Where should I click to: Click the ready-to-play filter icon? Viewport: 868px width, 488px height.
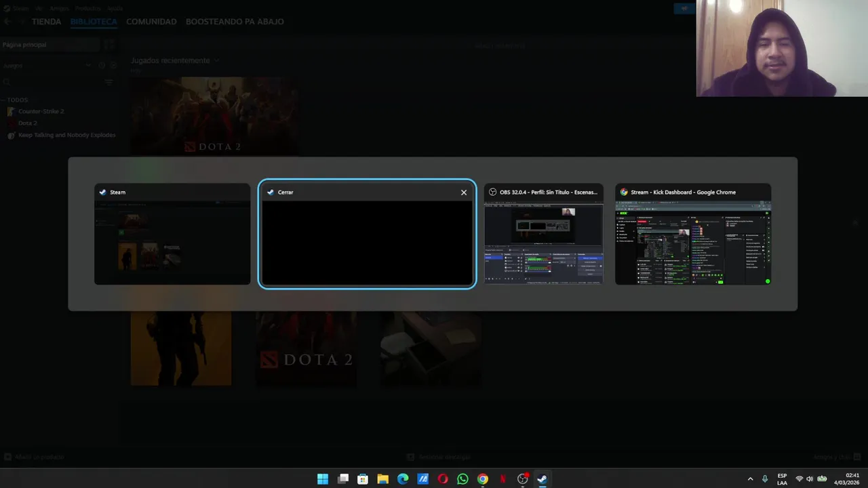[x=113, y=66]
